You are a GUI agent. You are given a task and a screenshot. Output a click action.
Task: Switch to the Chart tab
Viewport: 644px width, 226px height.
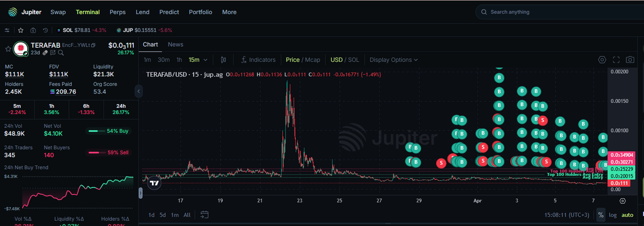click(x=150, y=45)
